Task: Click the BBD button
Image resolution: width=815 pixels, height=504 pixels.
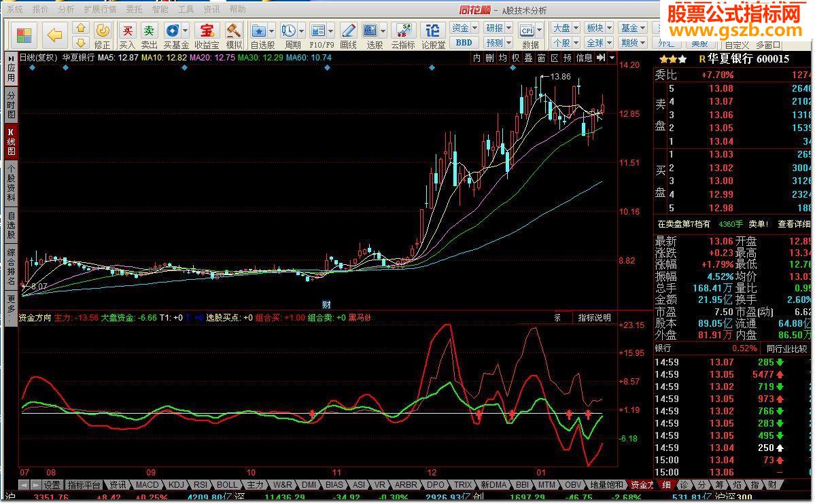Action: click(464, 43)
